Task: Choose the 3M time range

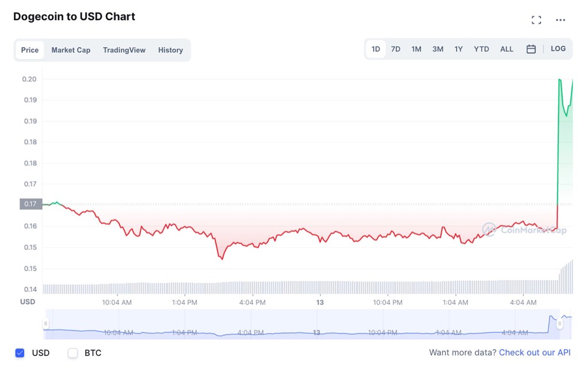Action: (x=438, y=49)
